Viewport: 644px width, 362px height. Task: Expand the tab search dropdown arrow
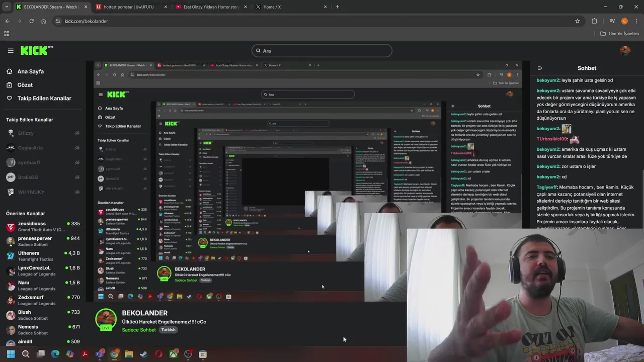click(x=7, y=7)
